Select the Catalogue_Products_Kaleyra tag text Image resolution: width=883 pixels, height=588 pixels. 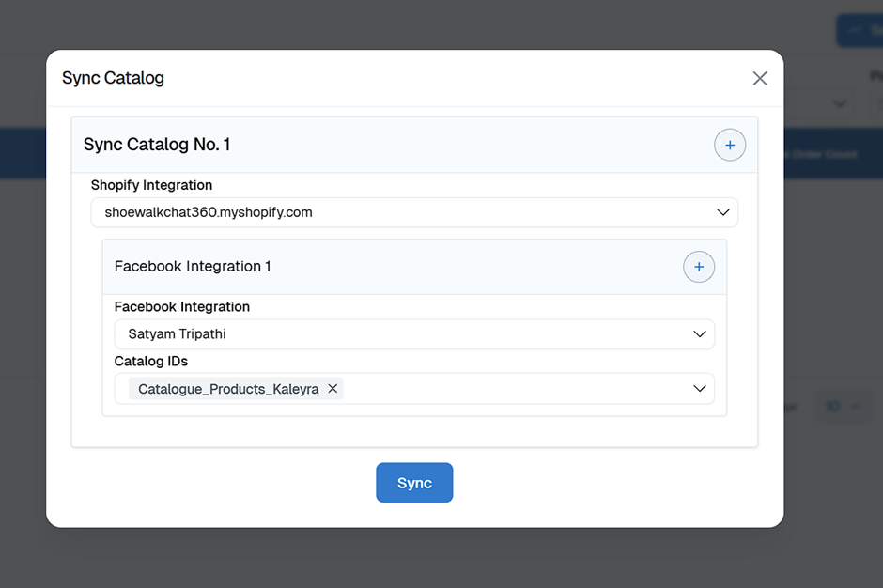(x=228, y=389)
